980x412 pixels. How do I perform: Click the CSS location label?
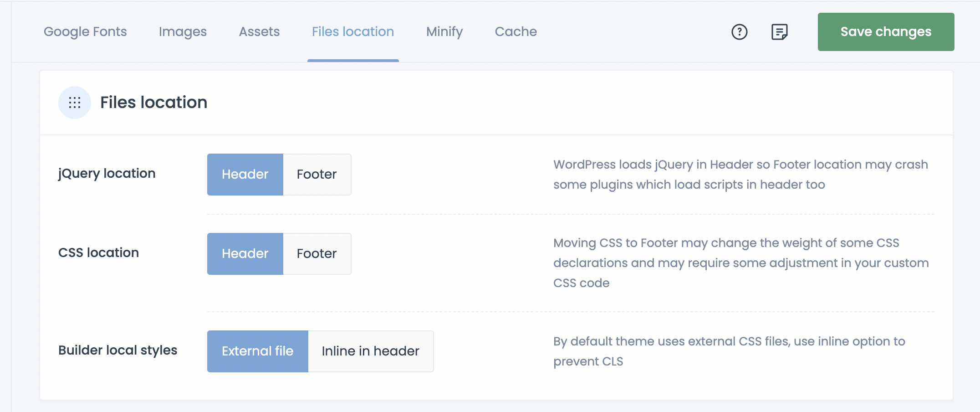tap(98, 252)
